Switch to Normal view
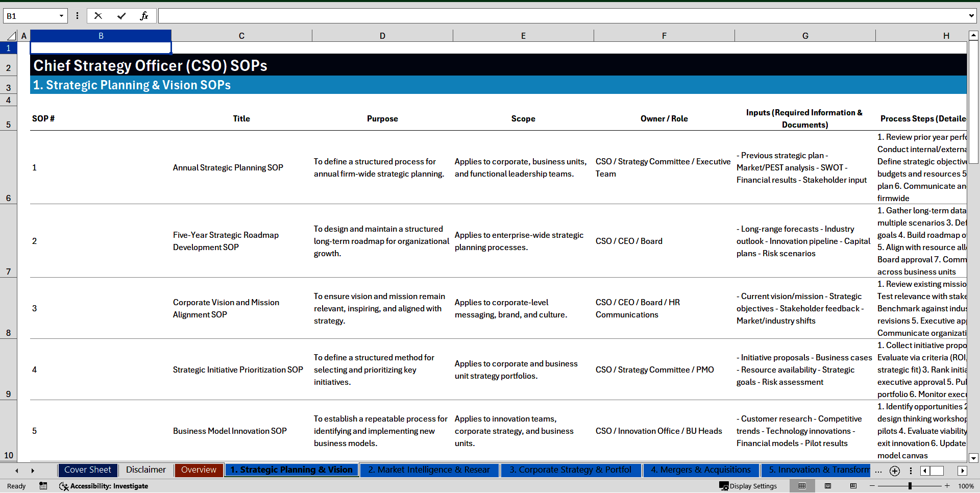 [x=802, y=486]
